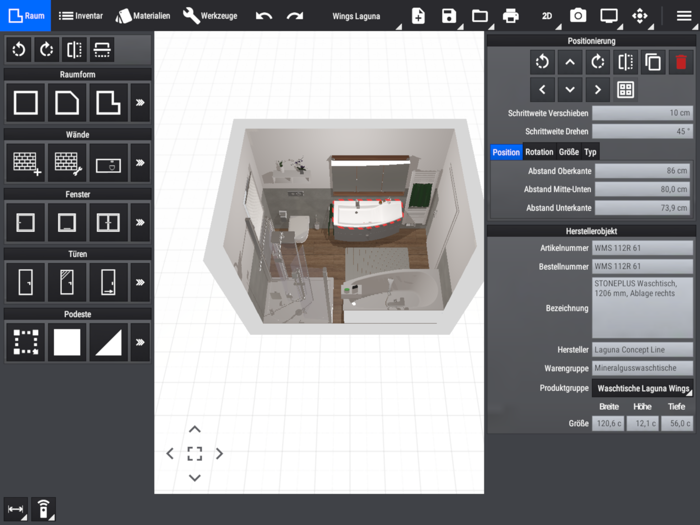Open the hamburger main menu
The image size is (700, 525).
(x=683, y=16)
